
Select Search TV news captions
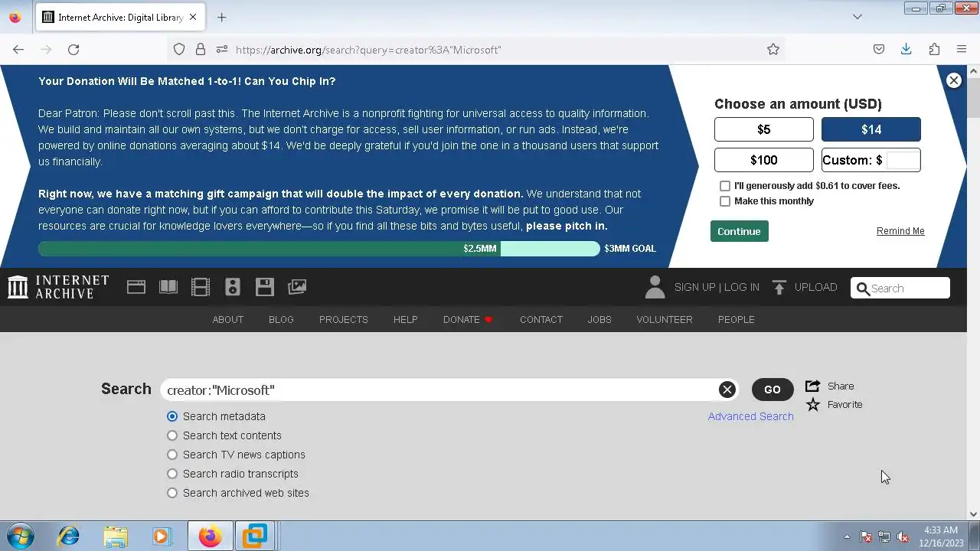pyautogui.click(x=172, y=455)
